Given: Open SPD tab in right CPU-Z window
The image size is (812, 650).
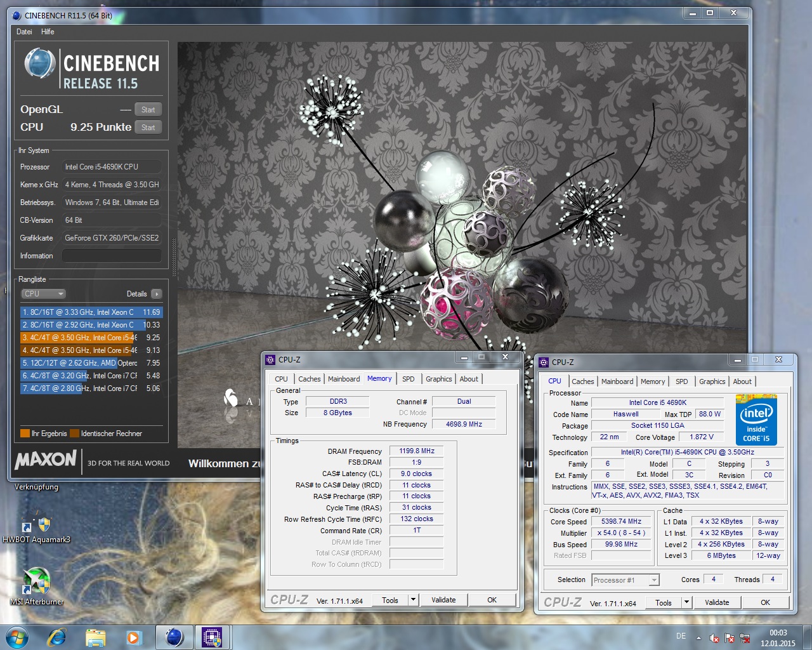Looking at the screenshot, I should pos(682,381).
